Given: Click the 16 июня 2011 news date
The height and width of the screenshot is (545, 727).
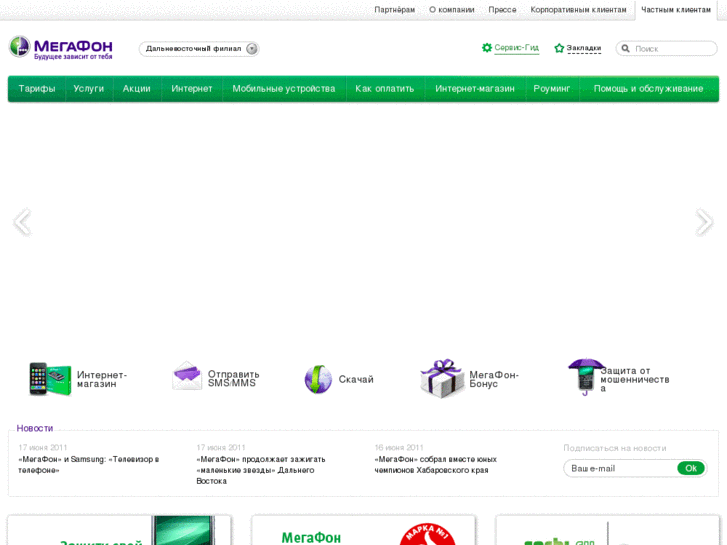Looking at the screenshot, I should (399, 448).
